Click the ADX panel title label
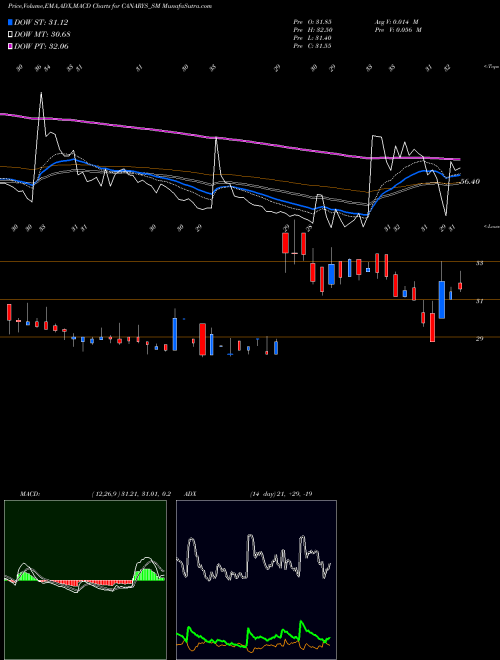The height and width of the screenshot is (660, 500). (x=190, y=494)
